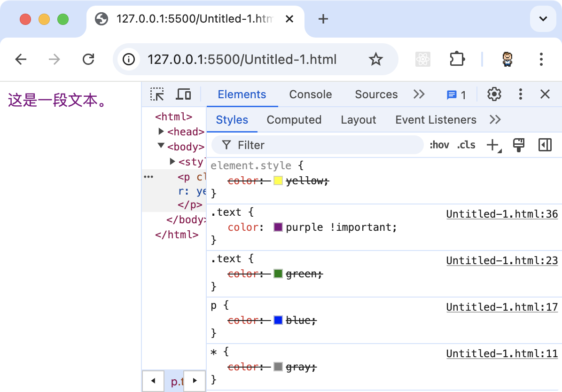Toggle the :hov element state panel
The width and height of the screenshot is (562, 392).
439,145
